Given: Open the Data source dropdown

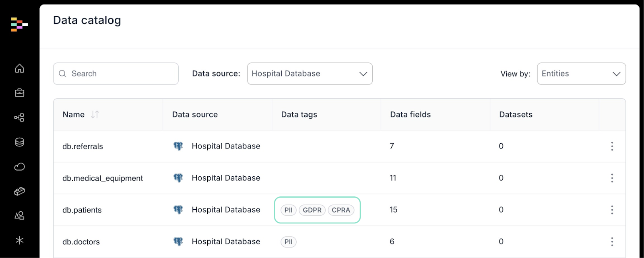Looking at the screenshot, I should click(x=310, y=74).
